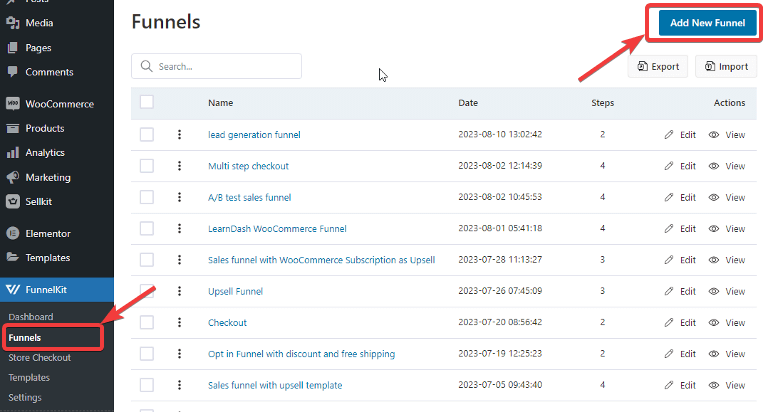Open three-dot menu for A/B test sales funnel
Image resolution: width=768 pixels, height=412 pixels.
click(180, 197)
